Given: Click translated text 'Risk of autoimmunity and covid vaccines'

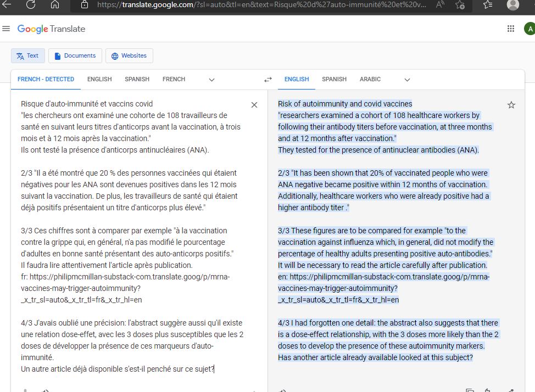Looking at the screenshot, I should pos(345,104).
